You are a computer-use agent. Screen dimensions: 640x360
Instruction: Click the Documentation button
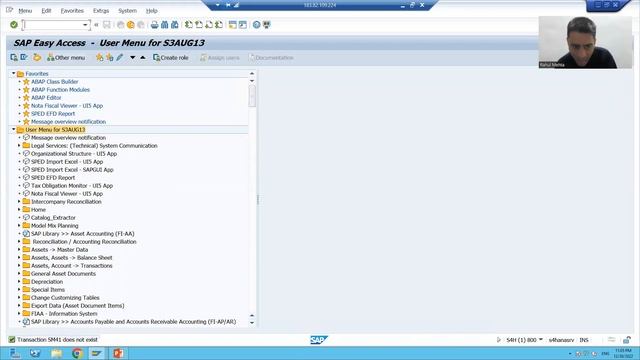(x=271, y=58)
